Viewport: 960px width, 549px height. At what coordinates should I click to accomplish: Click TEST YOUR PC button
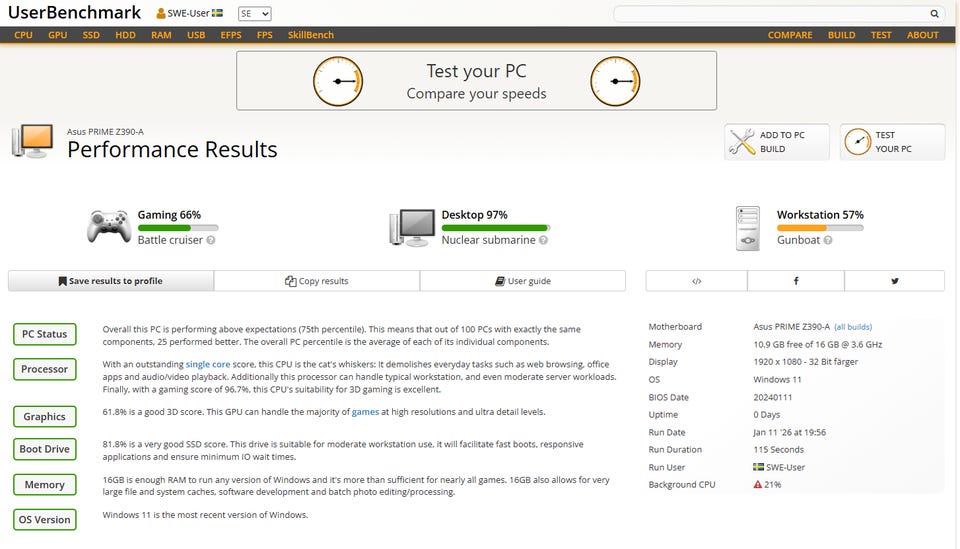[x=893, y=142]
